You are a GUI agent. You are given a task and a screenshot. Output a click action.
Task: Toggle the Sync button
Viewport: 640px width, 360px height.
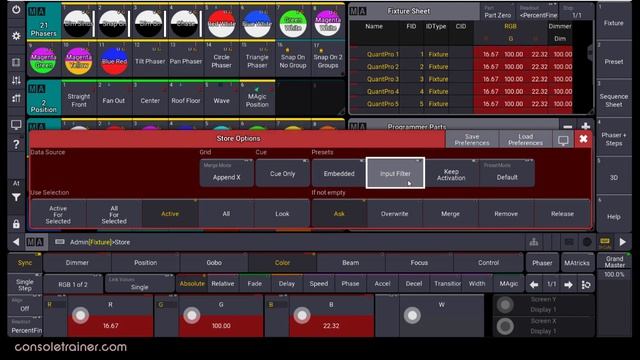(25, 262)
